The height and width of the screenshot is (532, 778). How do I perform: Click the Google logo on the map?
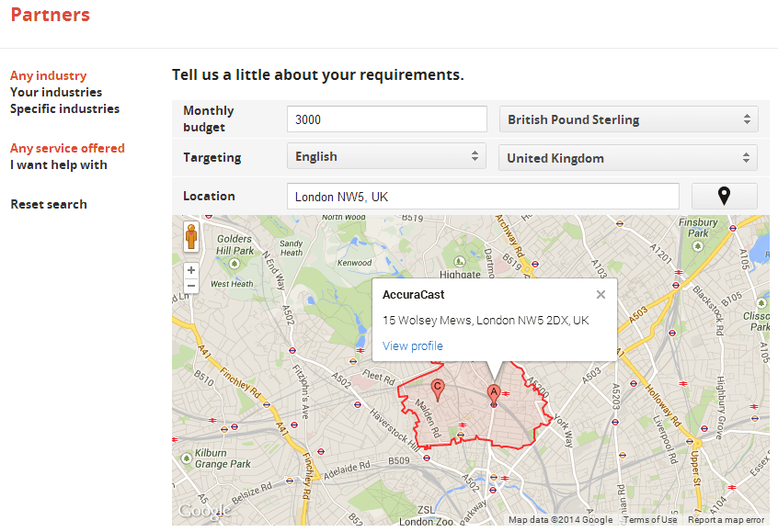[204, 511]
